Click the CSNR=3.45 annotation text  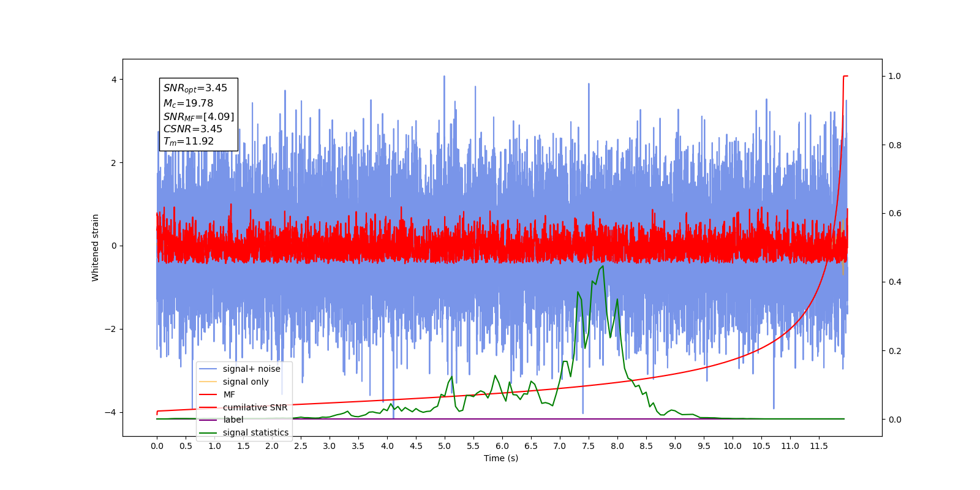coord(193,129)
